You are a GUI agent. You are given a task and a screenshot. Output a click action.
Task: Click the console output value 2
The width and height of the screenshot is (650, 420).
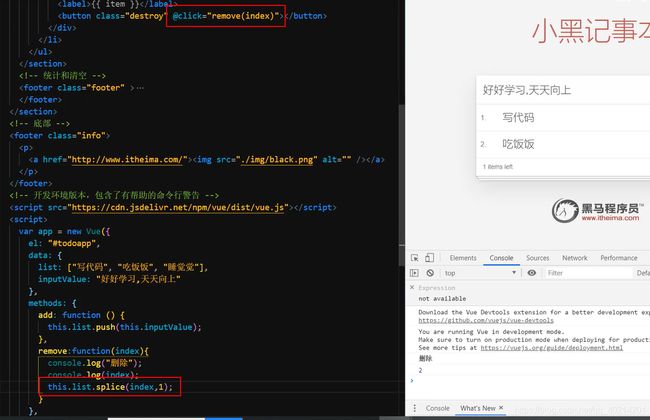coord(420,370)
